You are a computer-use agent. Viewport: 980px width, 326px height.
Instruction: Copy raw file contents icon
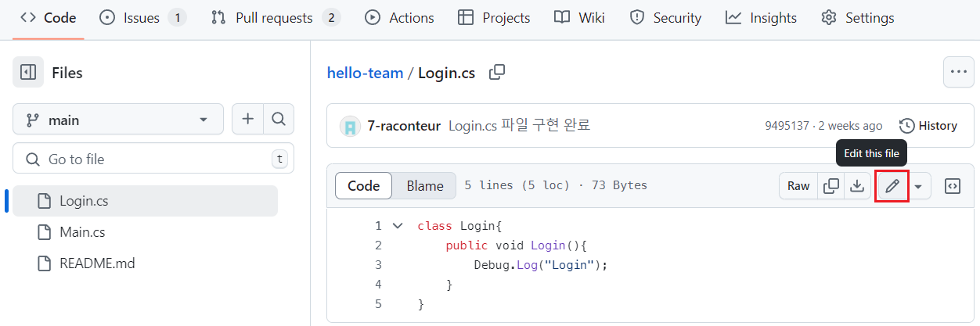831,185
